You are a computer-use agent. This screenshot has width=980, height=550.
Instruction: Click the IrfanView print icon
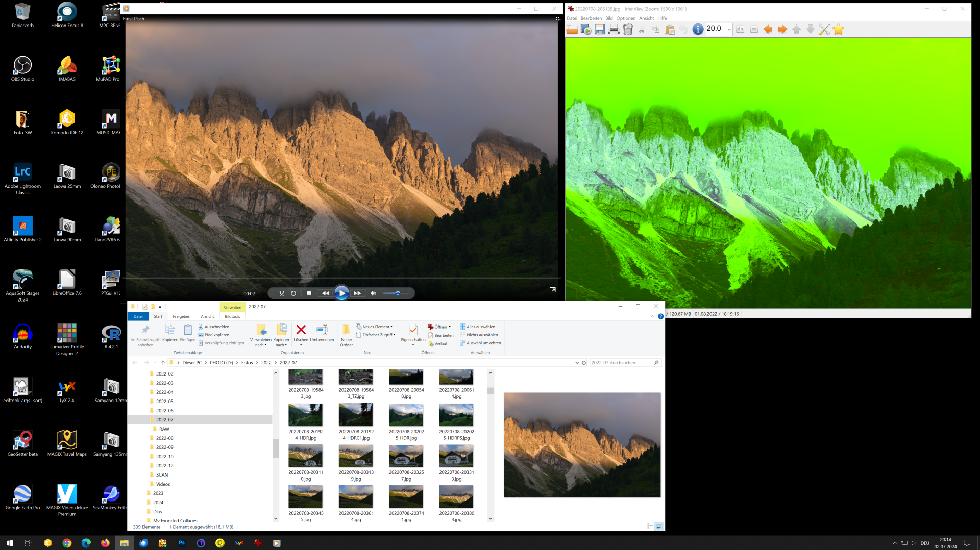click(x=613, y=29)
